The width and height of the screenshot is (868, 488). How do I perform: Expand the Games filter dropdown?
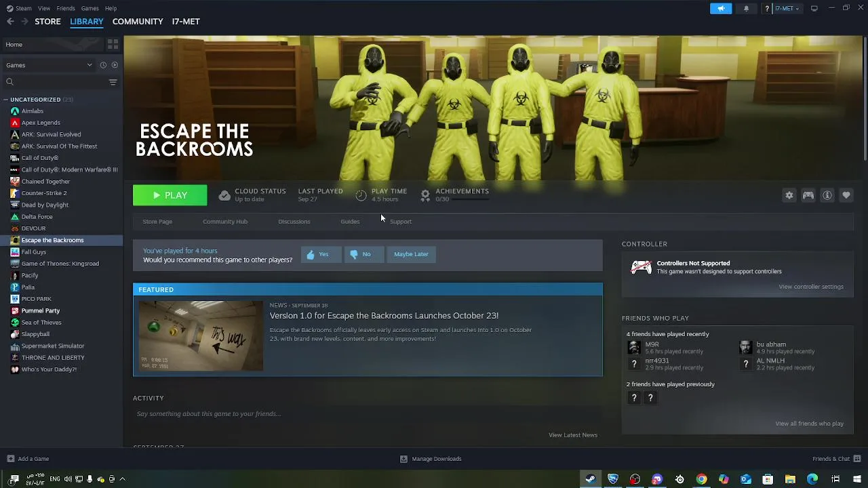(x=49, y=65)
